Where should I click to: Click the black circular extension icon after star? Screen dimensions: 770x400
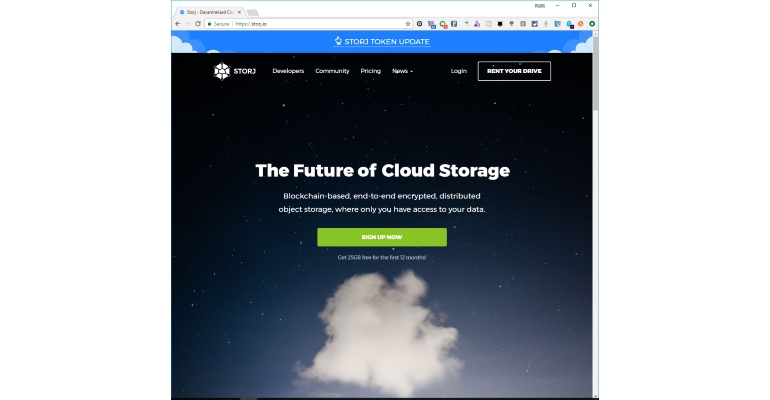click(x=419, y=24)
